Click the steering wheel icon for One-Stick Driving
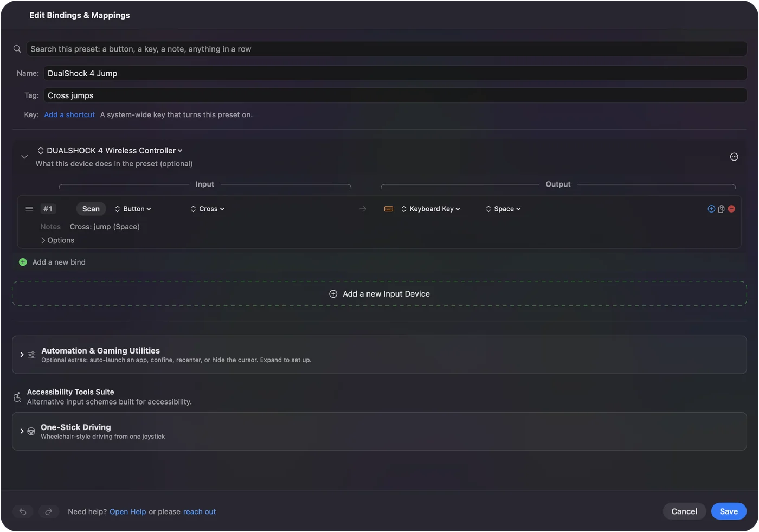This screenshot has height=532, width=759. click(x=31, y=432)
